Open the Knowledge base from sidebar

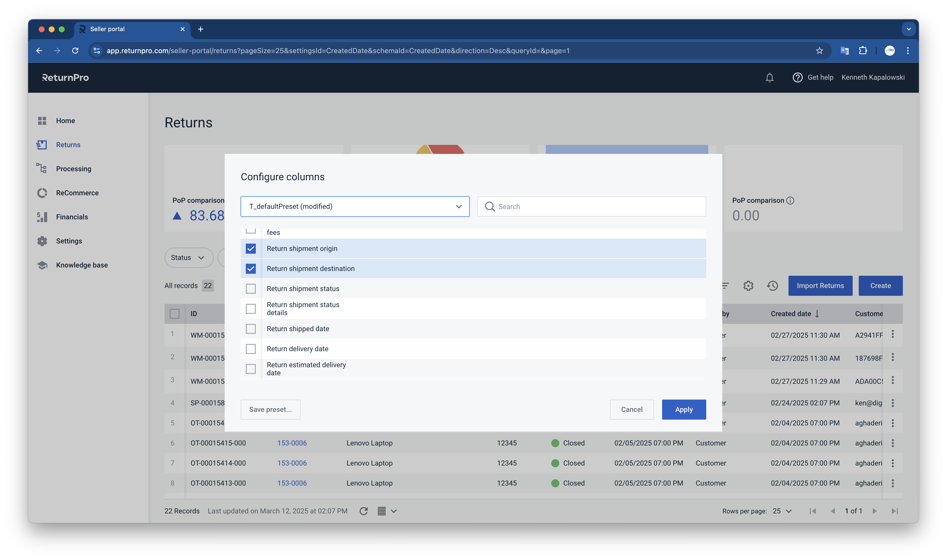(x=82, y=265)
